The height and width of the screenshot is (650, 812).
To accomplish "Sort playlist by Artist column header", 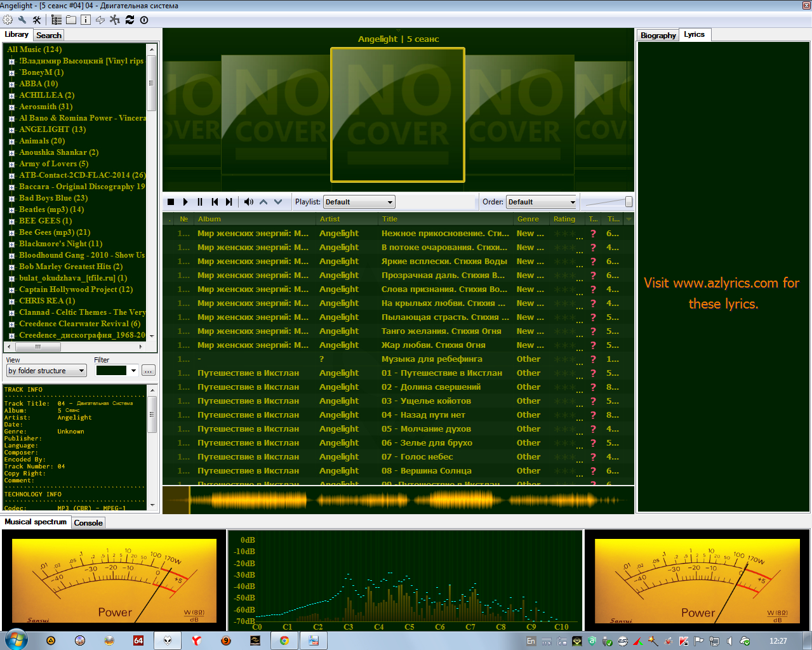I will tap(346, 219).
